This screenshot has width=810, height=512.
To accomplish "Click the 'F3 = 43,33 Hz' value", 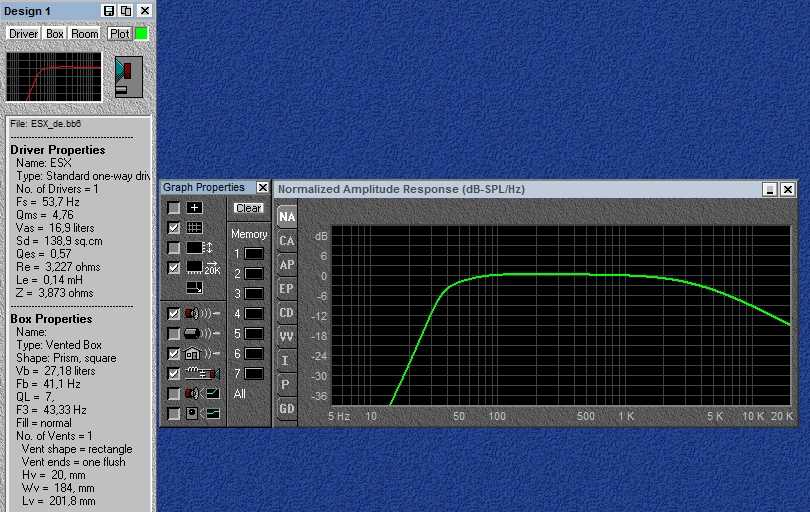I will [51, 410].
